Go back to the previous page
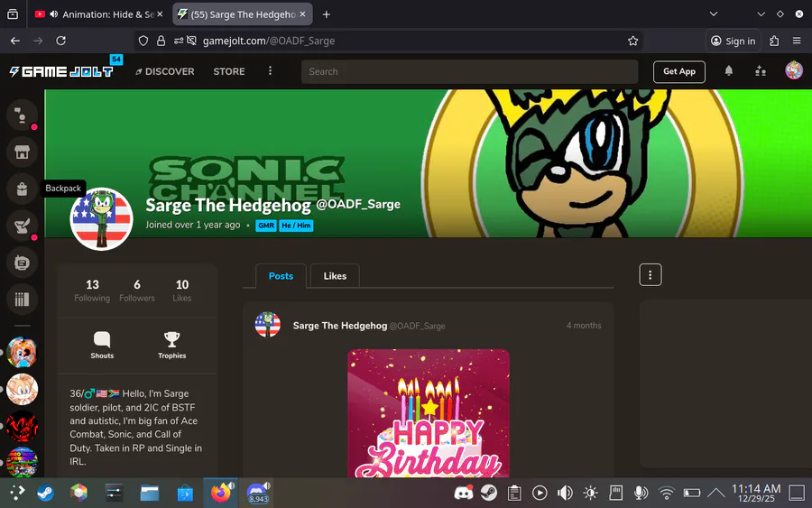The height and width of the screenshot is (508, 812). [x=15, y=41]
